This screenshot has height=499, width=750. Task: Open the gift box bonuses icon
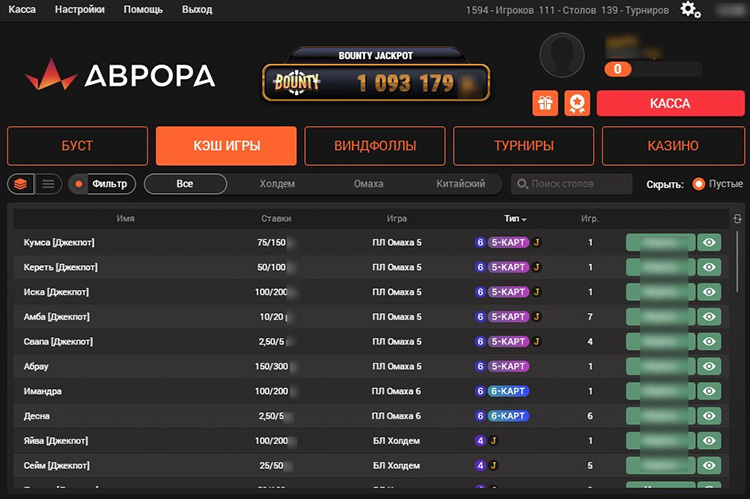pyautogui.click(x=545, y=103)
